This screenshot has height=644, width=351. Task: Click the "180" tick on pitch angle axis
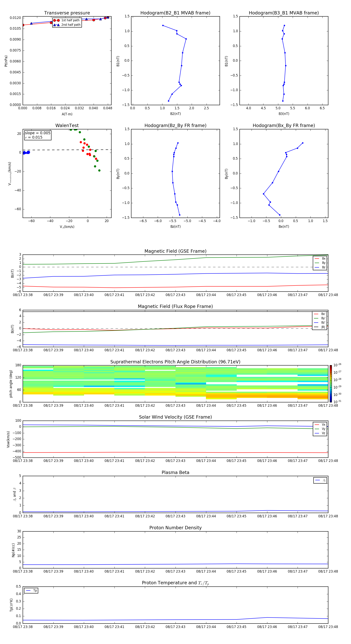(18, 365)
